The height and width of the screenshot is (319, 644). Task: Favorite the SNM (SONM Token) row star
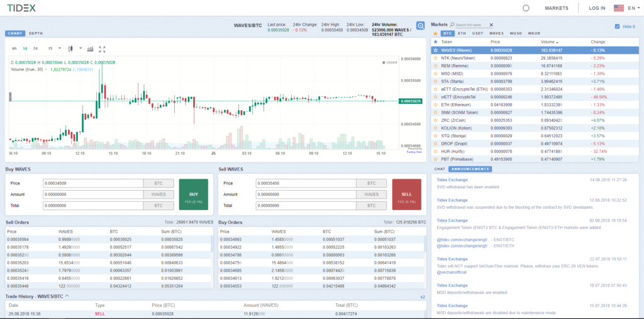click(436, 113)
